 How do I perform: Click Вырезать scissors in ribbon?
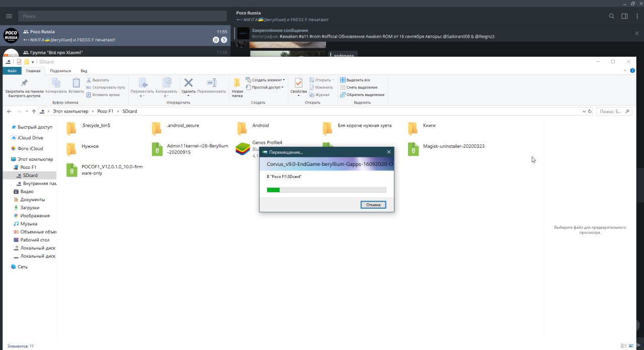[98, 80]
